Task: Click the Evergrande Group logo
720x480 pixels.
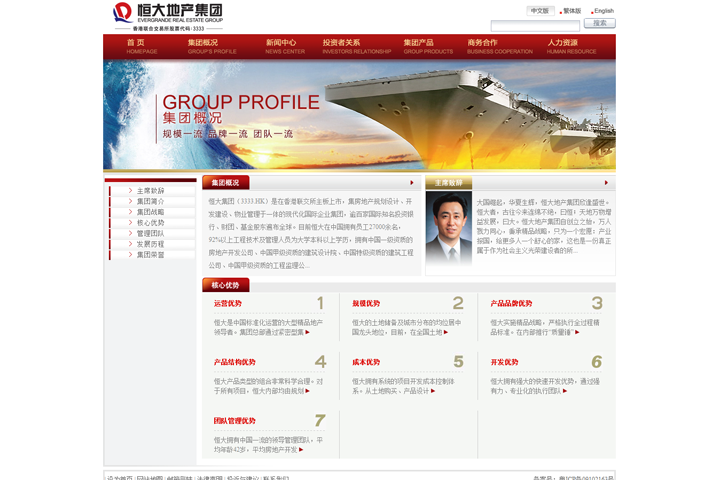Action: click(x=167, y=15)
